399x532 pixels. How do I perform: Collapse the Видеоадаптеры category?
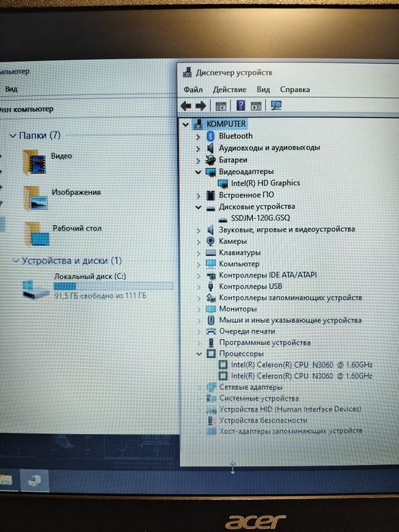[198, 173]
